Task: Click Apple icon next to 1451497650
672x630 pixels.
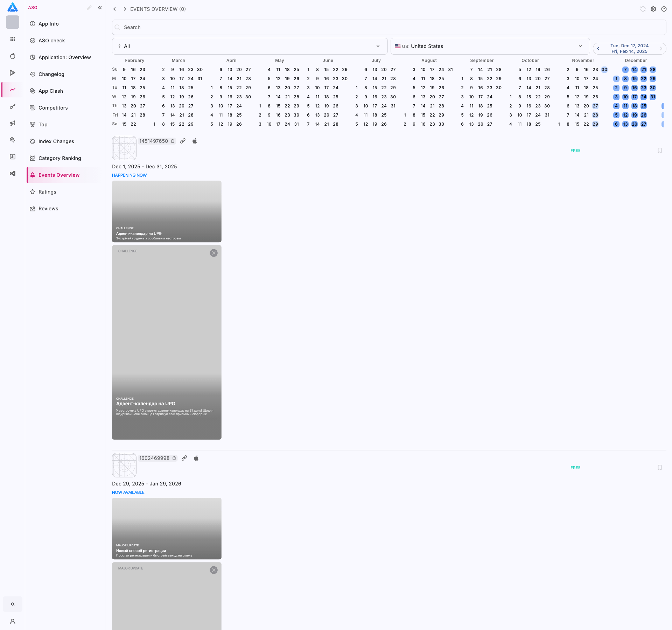Action: point(195,141)
